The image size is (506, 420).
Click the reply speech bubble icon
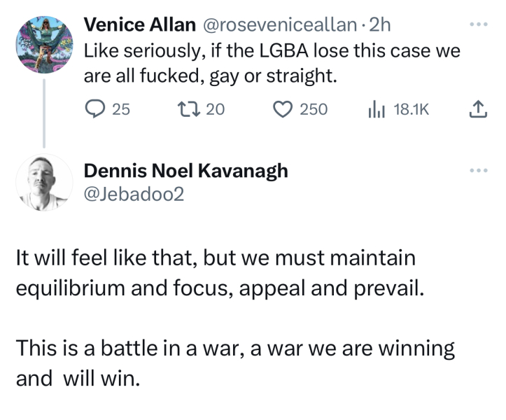(94, 108)
